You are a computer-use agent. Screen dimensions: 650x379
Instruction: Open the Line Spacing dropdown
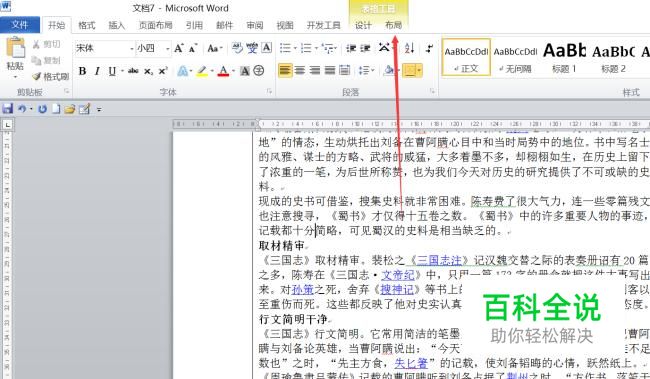[x=366, y=70]
